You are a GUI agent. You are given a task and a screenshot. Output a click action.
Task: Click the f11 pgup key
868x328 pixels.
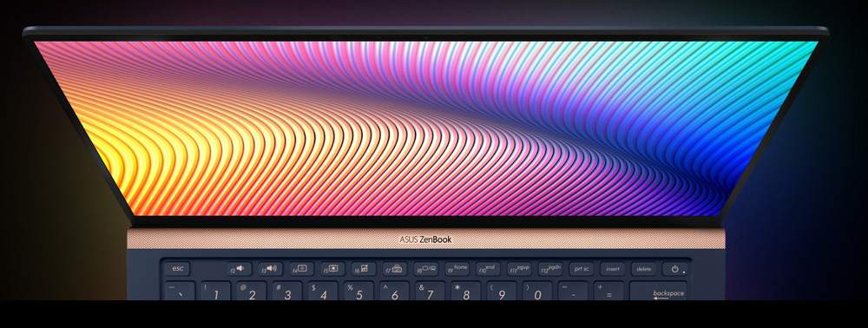[519, 269]
